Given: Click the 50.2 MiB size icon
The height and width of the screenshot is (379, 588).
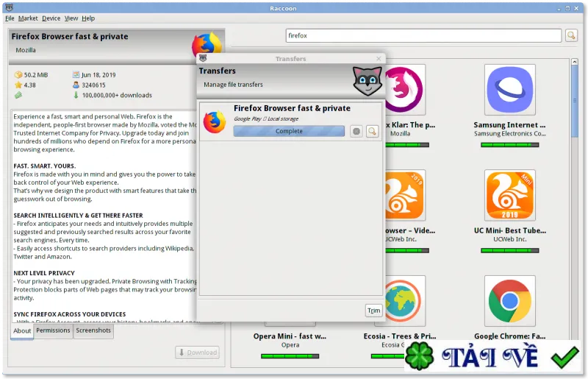Looking at the screenshot, I should point(18,75).
